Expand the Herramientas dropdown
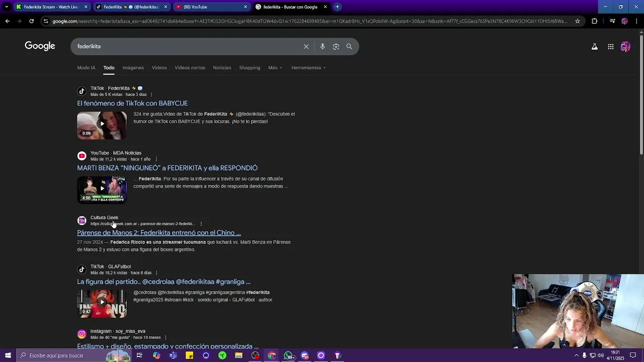 click(308, 68)
